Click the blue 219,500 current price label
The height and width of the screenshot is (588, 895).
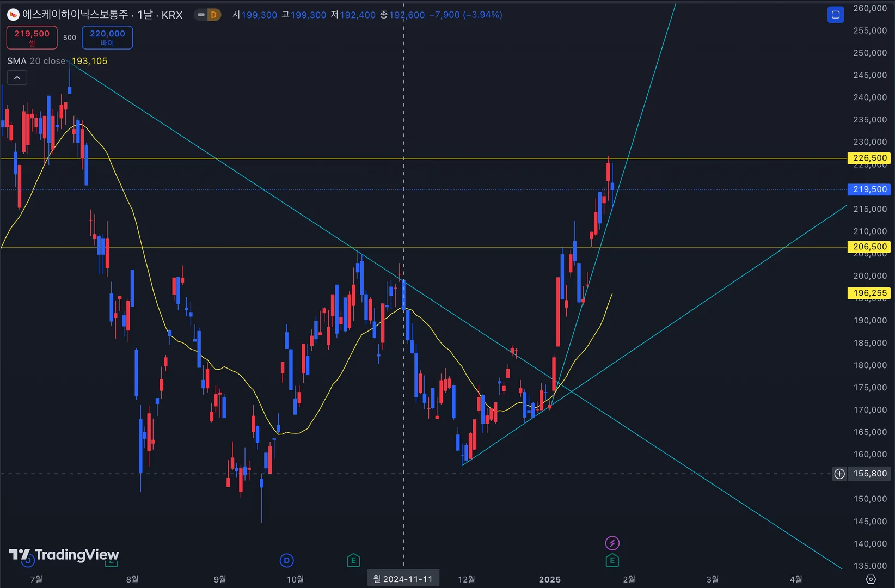[x=869, y=189]
